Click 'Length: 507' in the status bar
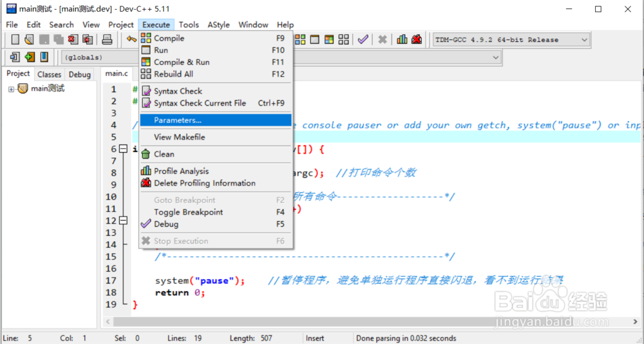Viewport: 644px width, 344px height. click(251, 338)
